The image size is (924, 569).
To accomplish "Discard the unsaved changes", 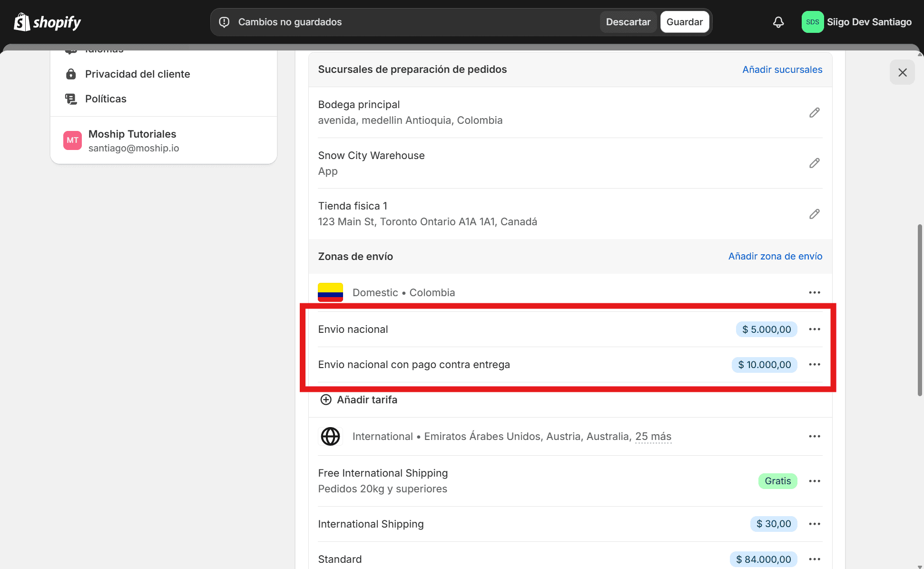I will tap(628, 22).
